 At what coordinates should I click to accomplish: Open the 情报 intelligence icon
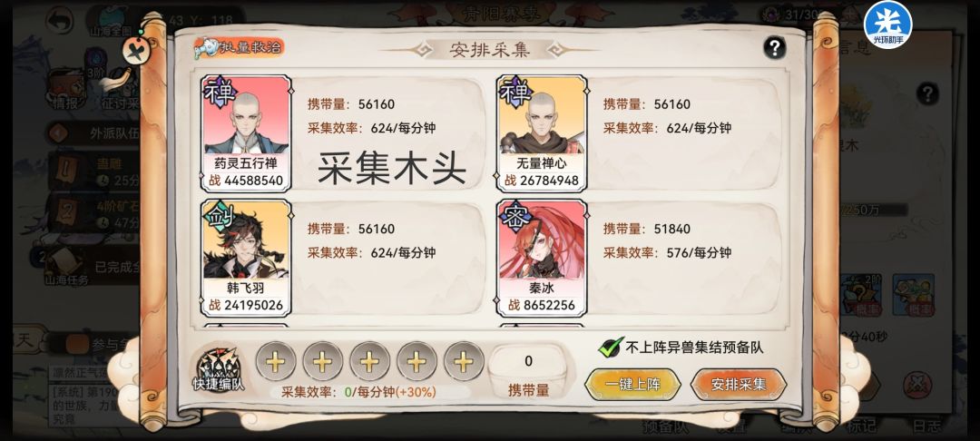67,89
